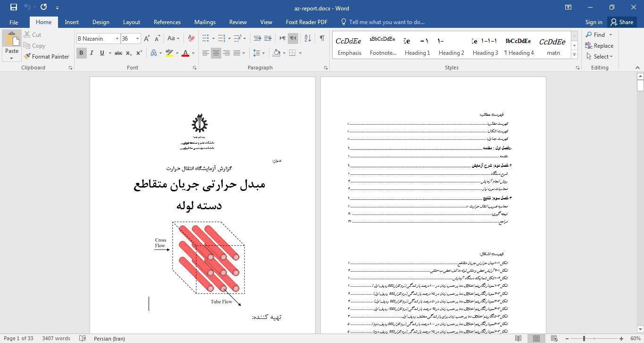Toggle Underline on the selected text

(102, 52)
